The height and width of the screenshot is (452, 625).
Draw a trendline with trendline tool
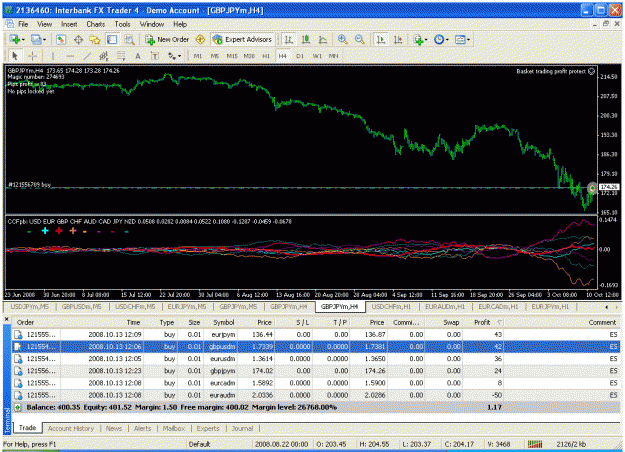87,56
